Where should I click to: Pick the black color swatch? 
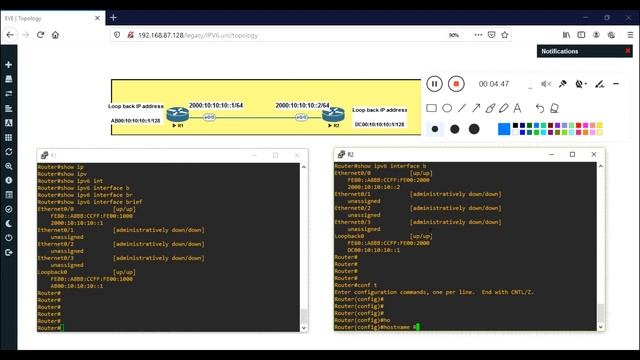pyautogui.click(x=516, y=126)
